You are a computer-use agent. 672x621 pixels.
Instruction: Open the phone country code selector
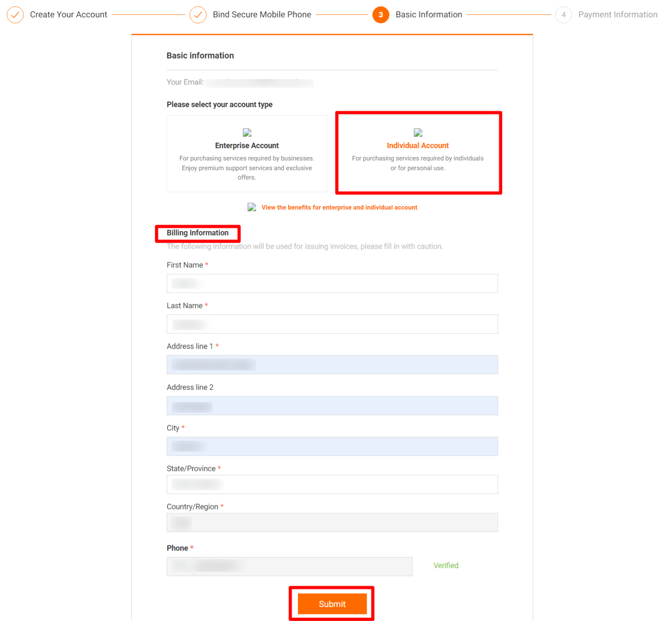(180, 566)
